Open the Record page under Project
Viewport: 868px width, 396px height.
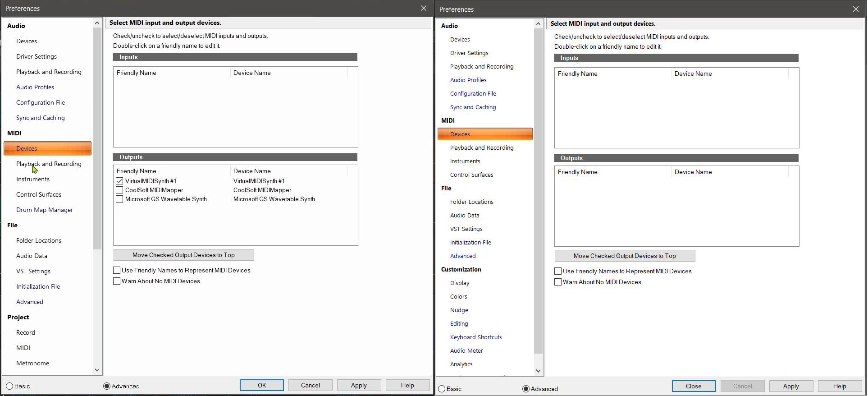[x=25, y=332]
